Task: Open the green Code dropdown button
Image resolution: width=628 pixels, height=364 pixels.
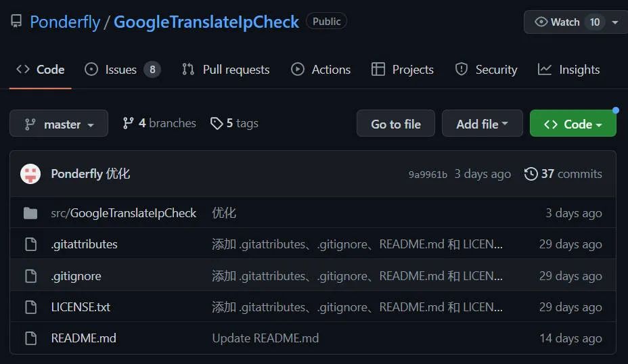Action: (x=573, y=123)
